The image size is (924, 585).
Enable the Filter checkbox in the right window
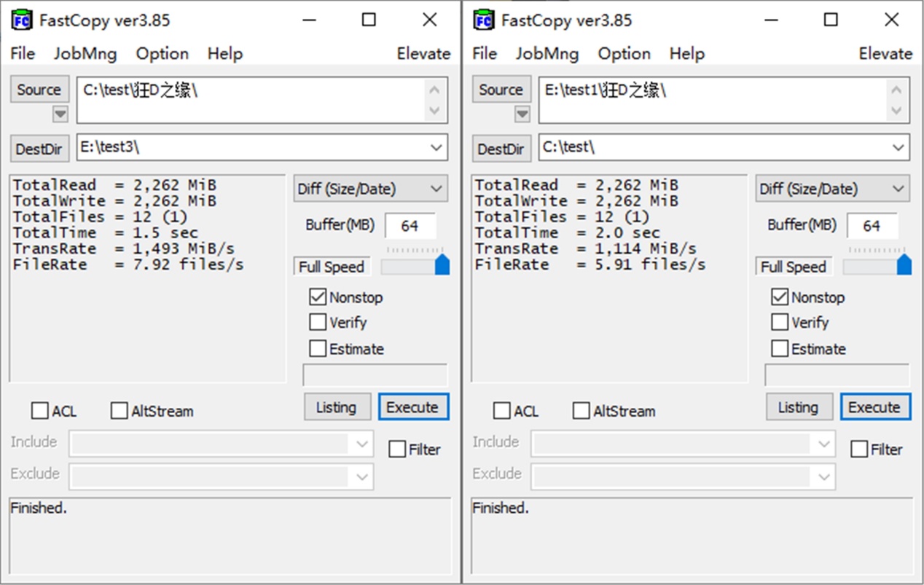coord(859,449)
